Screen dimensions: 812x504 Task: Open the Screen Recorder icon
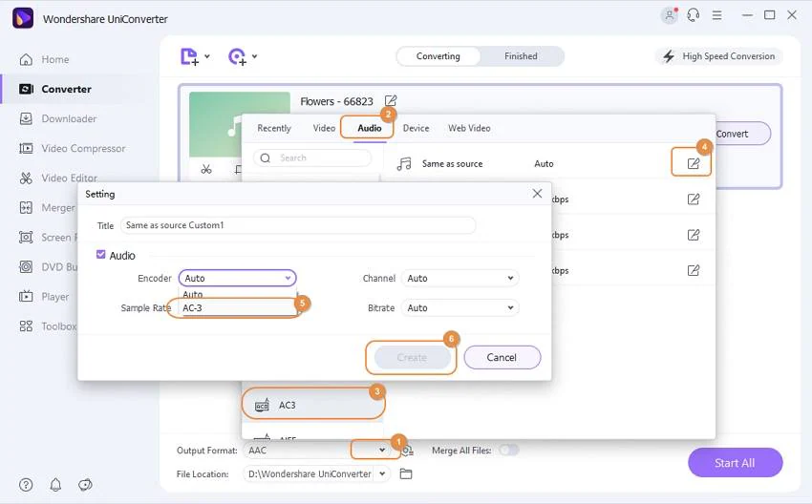coord(26,237)
